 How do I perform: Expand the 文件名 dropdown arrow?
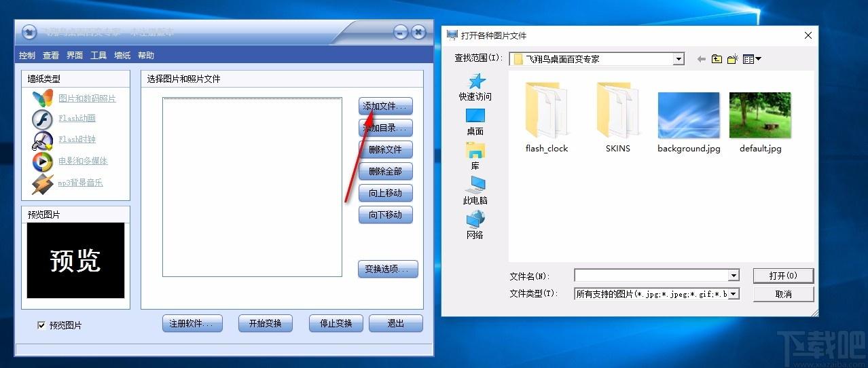734,276
